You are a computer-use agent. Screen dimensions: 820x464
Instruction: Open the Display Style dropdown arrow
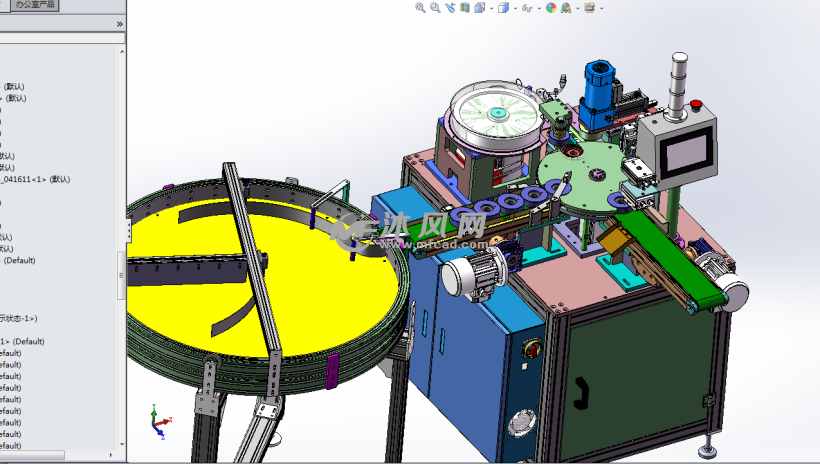click(515, 8)
